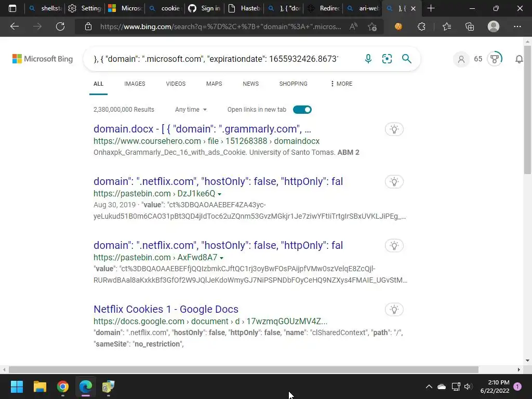Click the 65 rewards points number
This screenshot has width=532, height=399.
(478, 59)
